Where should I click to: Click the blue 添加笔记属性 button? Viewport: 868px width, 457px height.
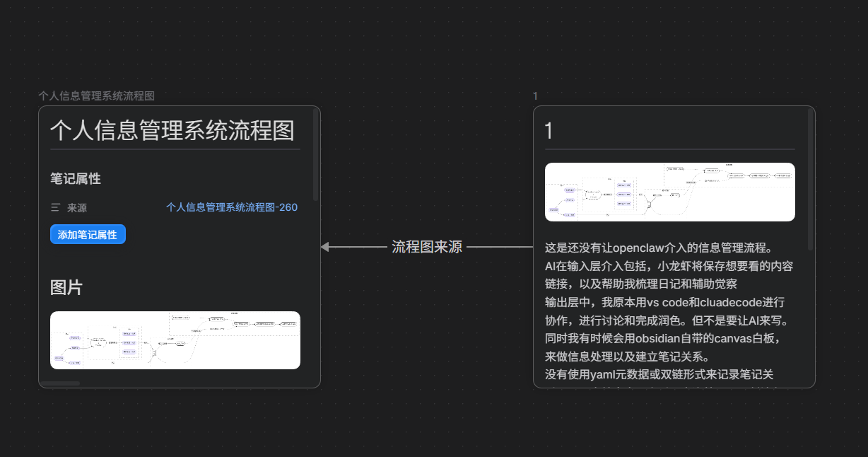88,233
